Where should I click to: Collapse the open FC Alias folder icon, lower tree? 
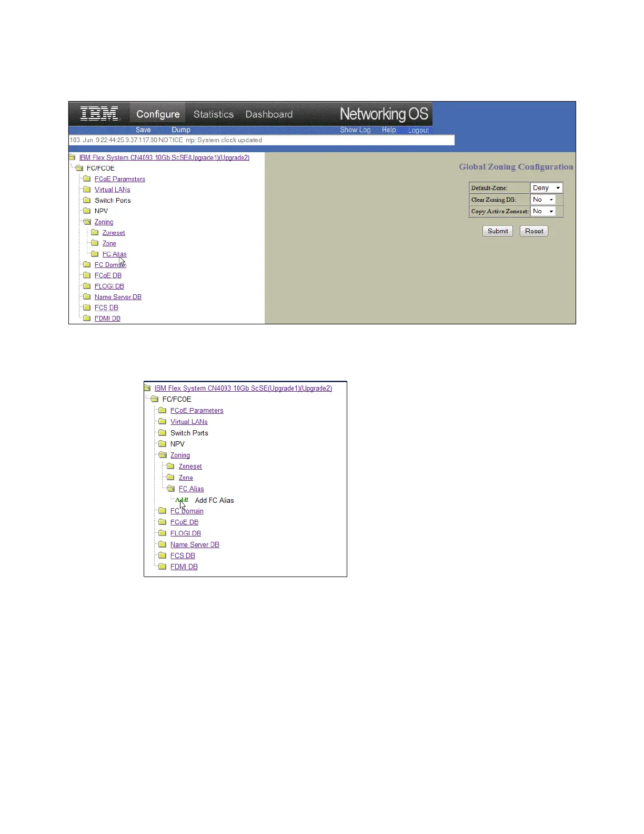[x=170, y=489]
